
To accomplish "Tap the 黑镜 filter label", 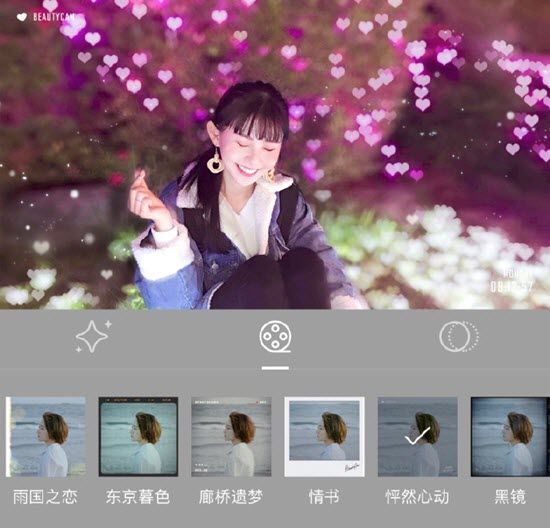I will (510, 497).
